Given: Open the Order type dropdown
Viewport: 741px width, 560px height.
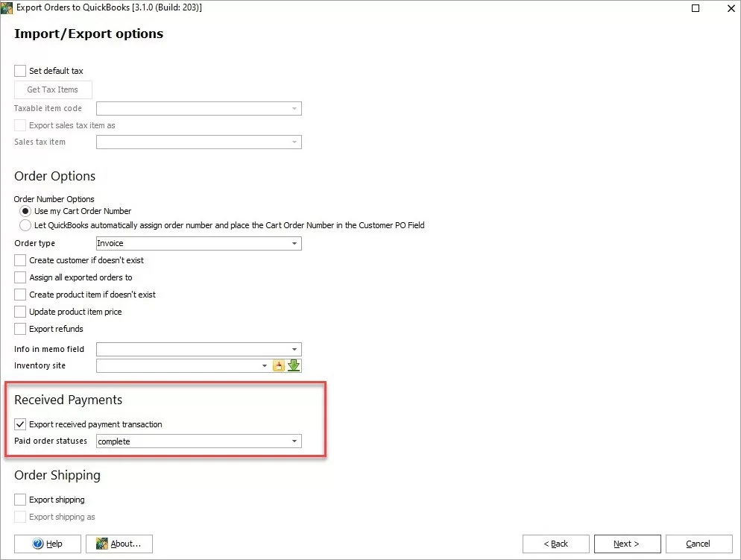Looking at the screenshot, I should (x=294, y=243).
